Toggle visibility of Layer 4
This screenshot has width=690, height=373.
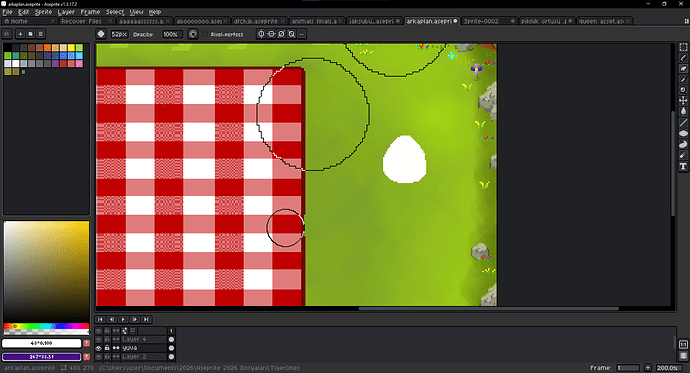tap(99, 340)
